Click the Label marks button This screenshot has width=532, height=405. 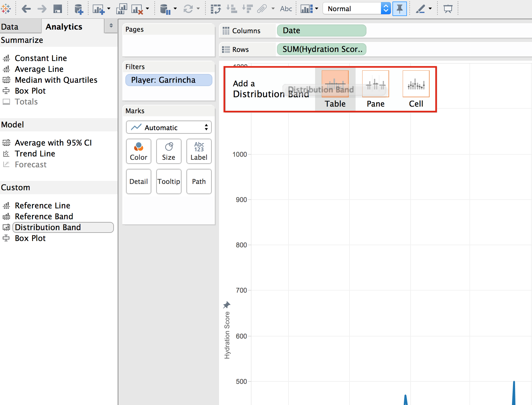click(x=199, y=151)
